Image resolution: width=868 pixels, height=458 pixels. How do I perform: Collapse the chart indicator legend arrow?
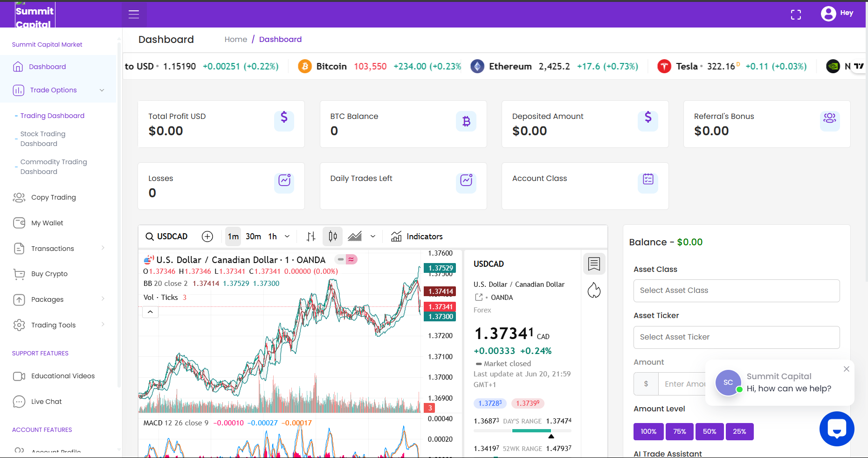click(150, 312)
